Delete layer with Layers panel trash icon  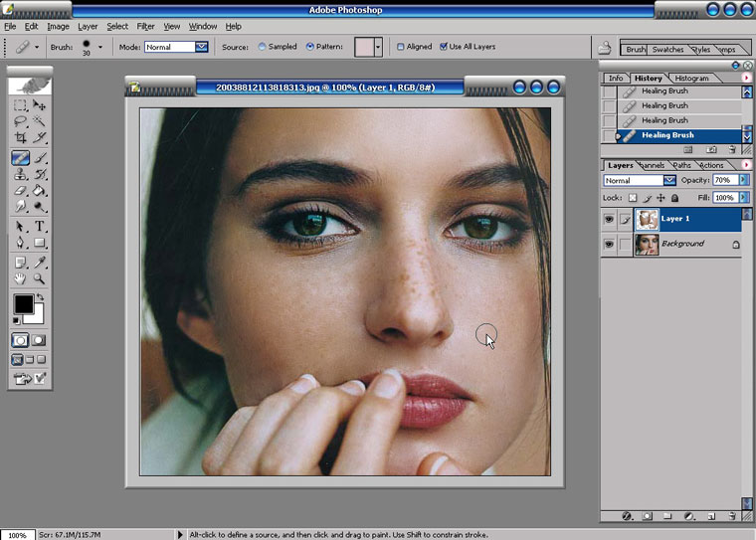tap(732, 516)
